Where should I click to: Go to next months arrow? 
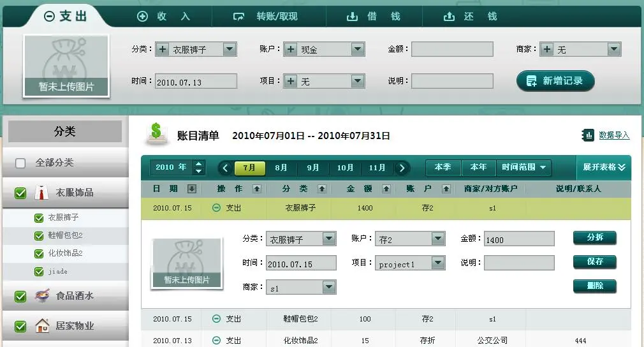(402, 168)
